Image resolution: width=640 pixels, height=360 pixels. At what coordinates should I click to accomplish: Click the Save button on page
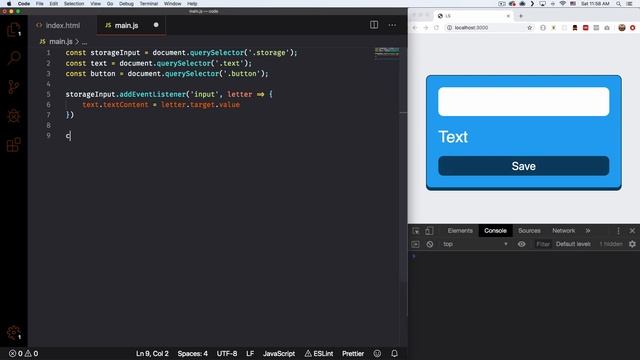point(524,166)
